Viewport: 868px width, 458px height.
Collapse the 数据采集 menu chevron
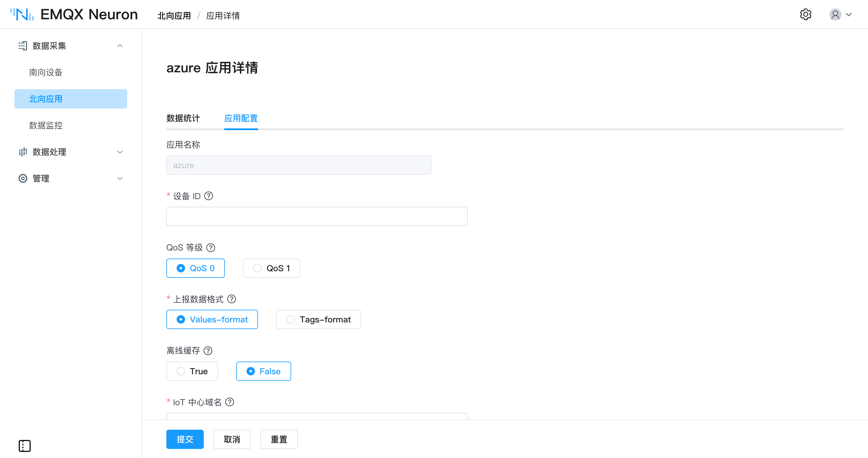pyautogui.click(x=120, y=46)
